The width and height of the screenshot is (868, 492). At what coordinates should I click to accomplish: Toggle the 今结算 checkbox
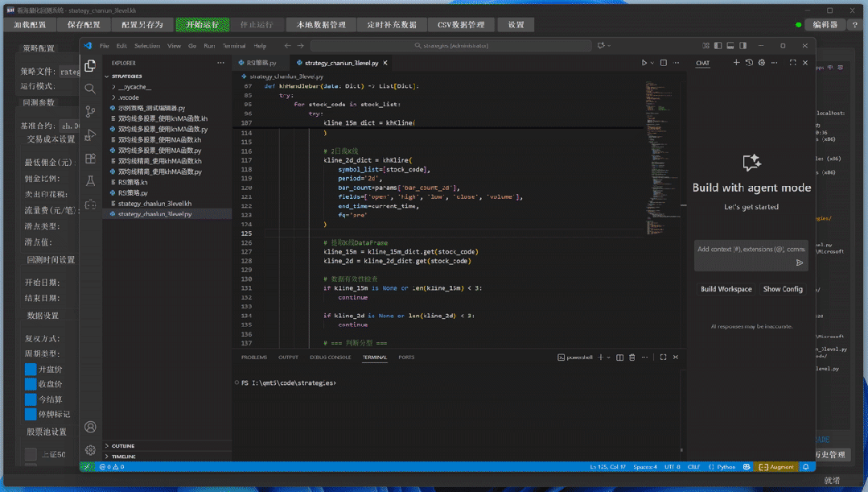pyautogui.click(x=31, y=399)
